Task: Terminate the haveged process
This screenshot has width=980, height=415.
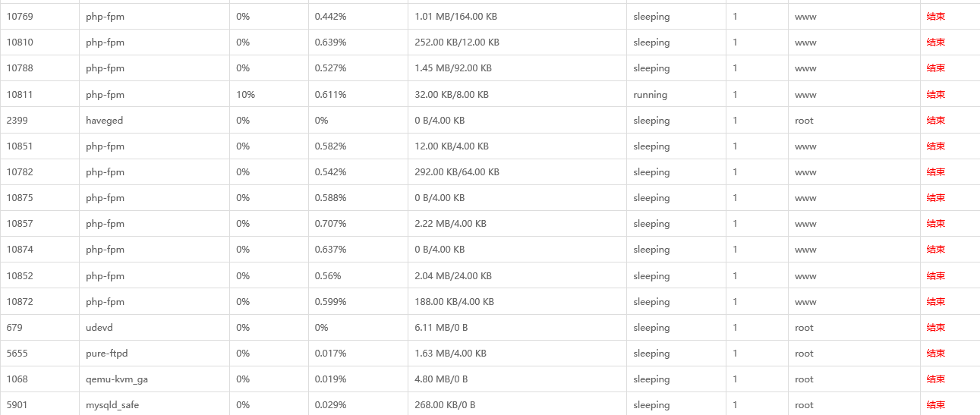Action: click(935, 121)
